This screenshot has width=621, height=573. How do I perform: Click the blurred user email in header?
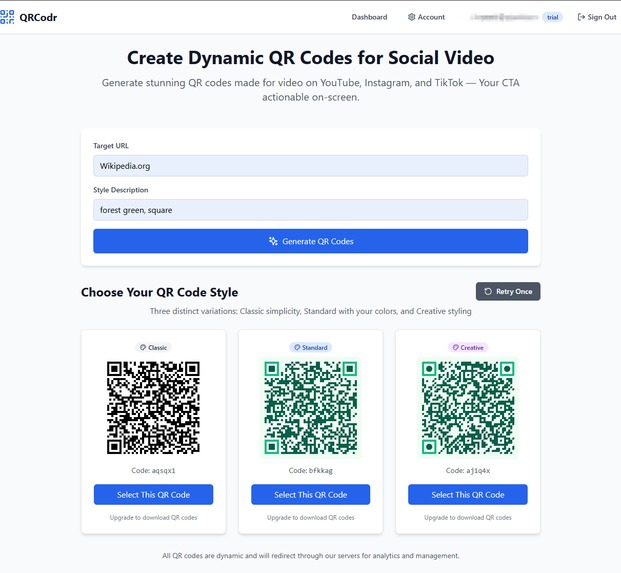[504, 17]
